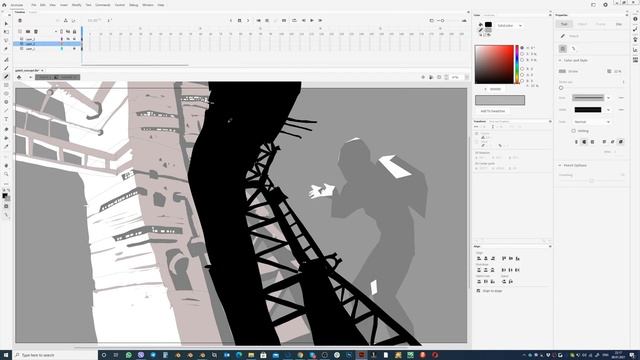Select the H radio button in Color panel

pyautogui.click(x=522, y=48)
